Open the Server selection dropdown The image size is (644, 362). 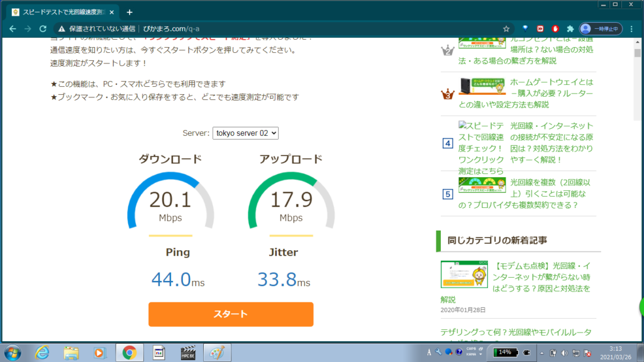click(245, 133)
